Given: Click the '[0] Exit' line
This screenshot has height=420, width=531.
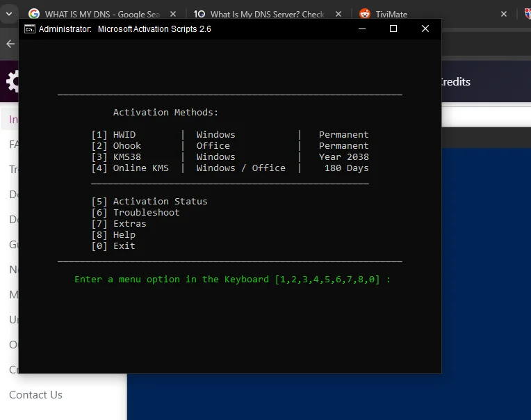Looking at the screenshot, I should coord(113,246).
